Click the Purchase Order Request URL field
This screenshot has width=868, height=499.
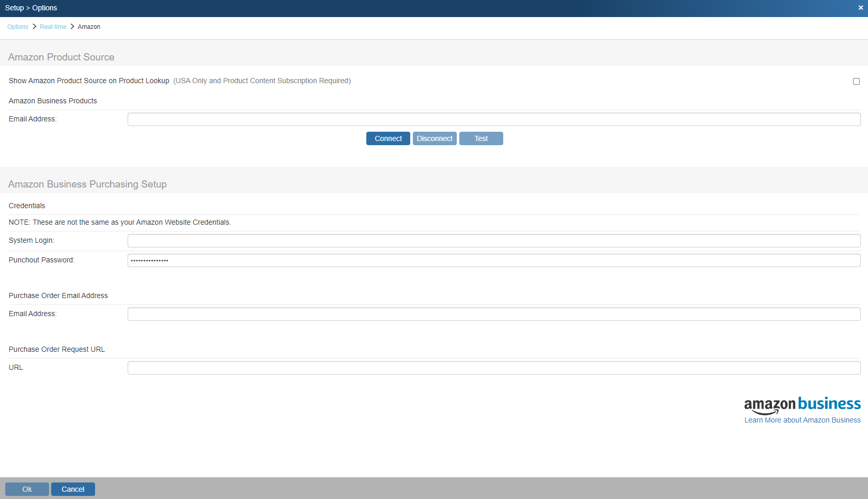pos(494,368)
